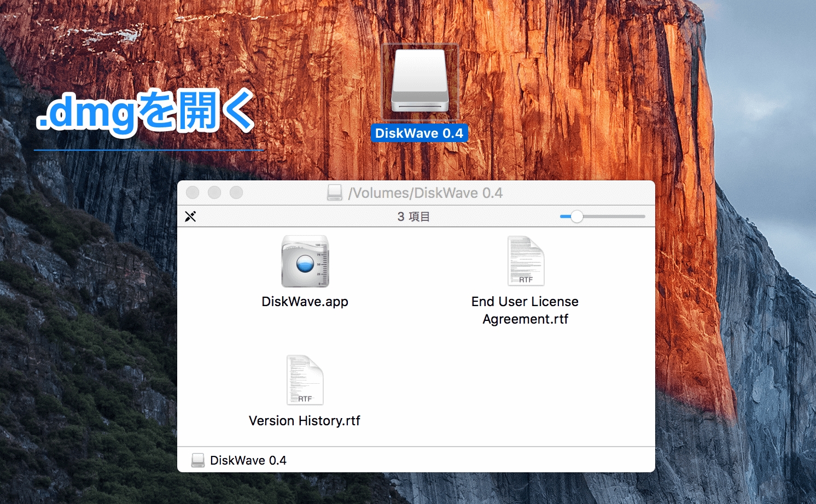Viewport: 816px width, 504px height.
Task: Click the crossed tools icon in Finder toolbar
Action: (190, 216)
